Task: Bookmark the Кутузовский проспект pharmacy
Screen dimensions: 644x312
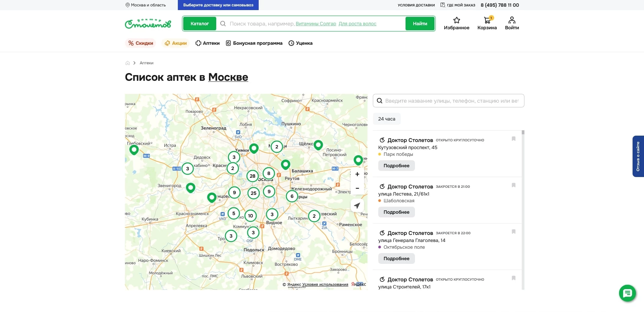Action: [x=513, y=139]
